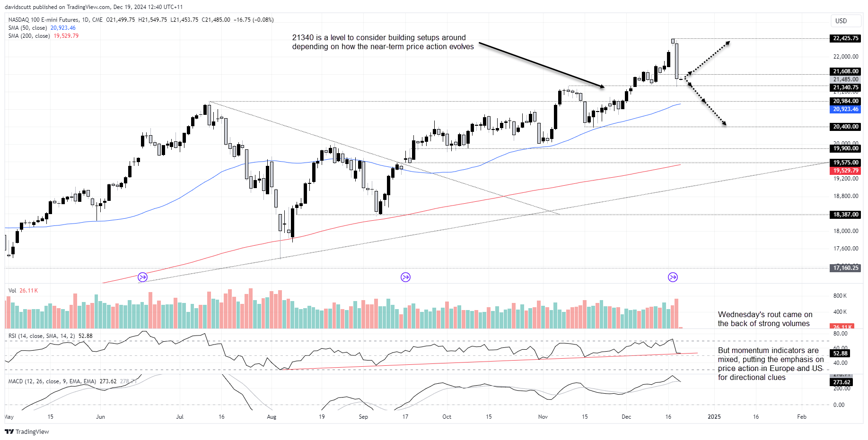Click the TradingView logo at bottom left

27,431
